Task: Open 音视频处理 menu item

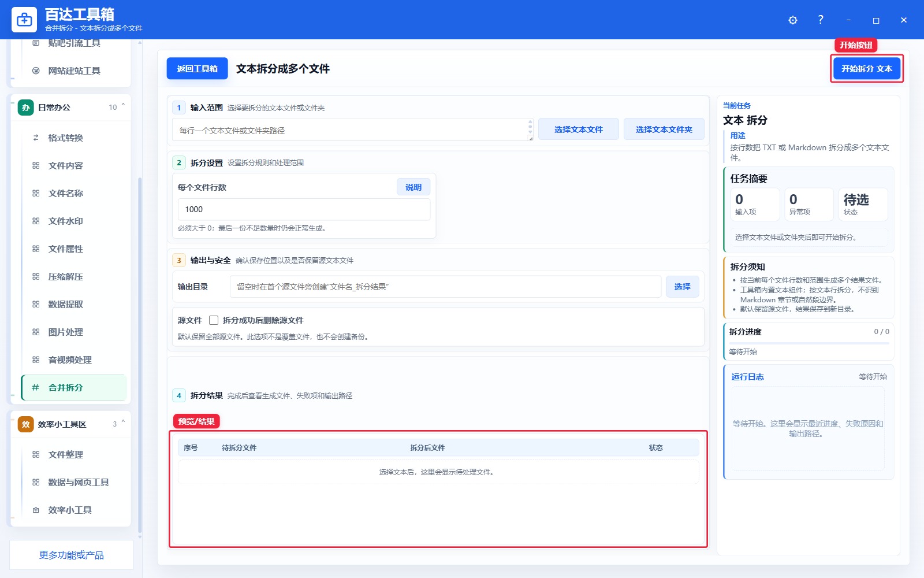Action: 74,360
